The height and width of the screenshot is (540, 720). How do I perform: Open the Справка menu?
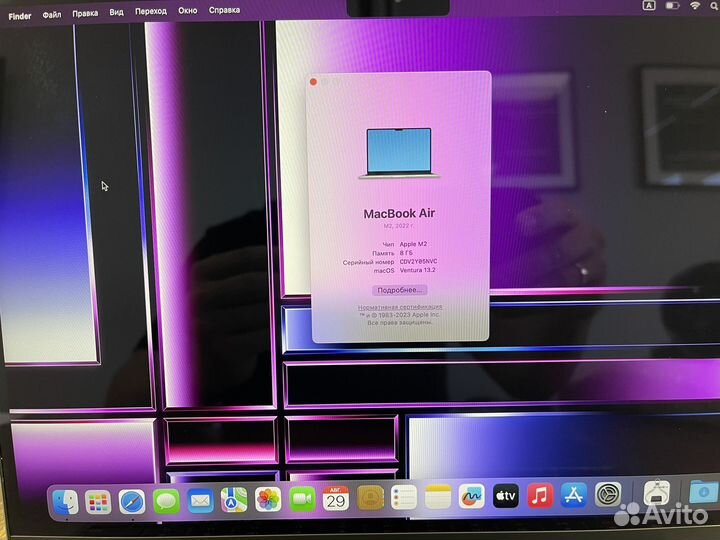(x=224, y=10)
